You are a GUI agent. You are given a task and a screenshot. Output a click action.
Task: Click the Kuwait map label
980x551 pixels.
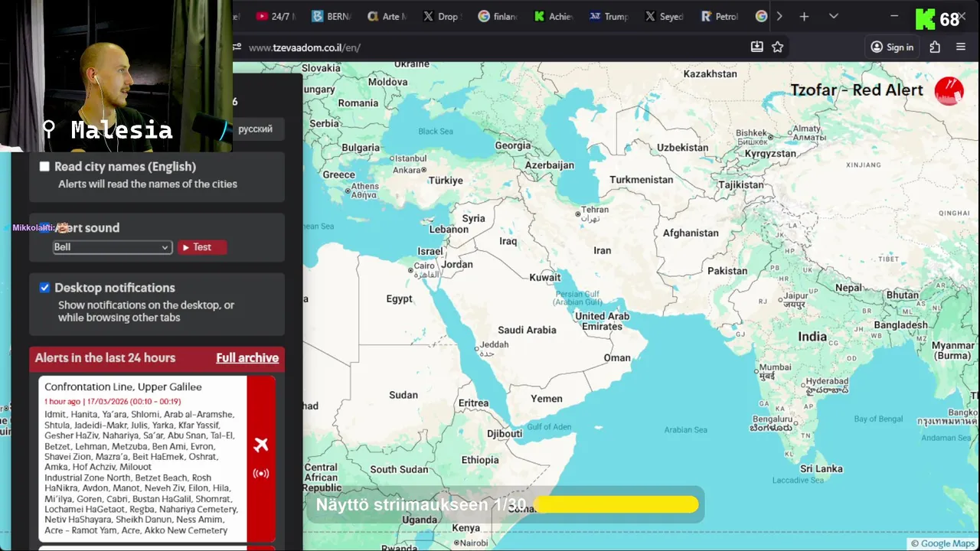click(545, 278)
